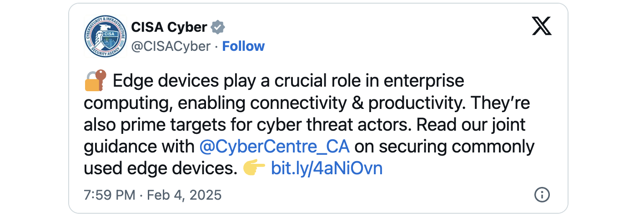Click the lock with key emoji

(95, 81)
